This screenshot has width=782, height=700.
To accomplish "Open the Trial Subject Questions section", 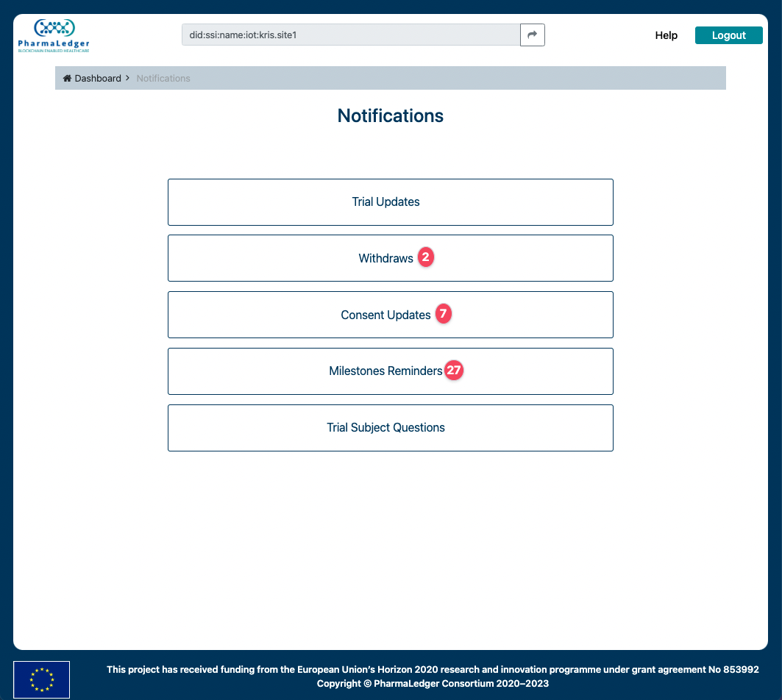I will 391,428.
